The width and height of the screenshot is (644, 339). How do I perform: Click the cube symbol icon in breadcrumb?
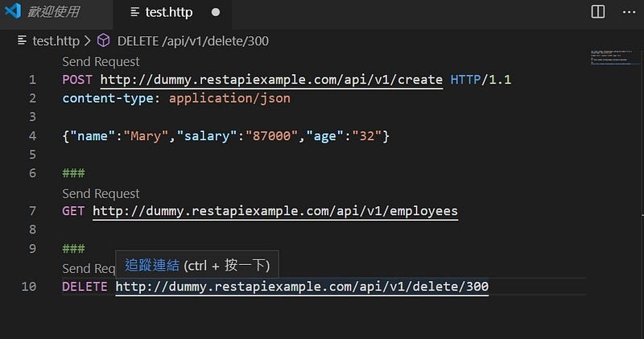(x=103, y=40)
